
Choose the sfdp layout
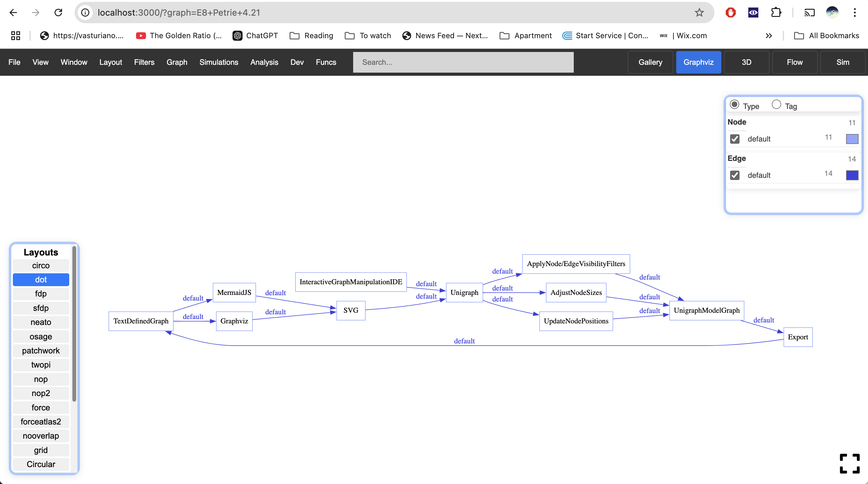pos(41,308)
